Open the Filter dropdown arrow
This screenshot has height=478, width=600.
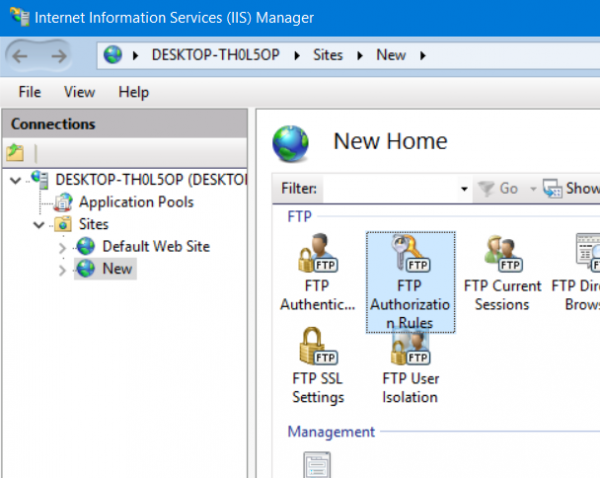coord(464,188)
